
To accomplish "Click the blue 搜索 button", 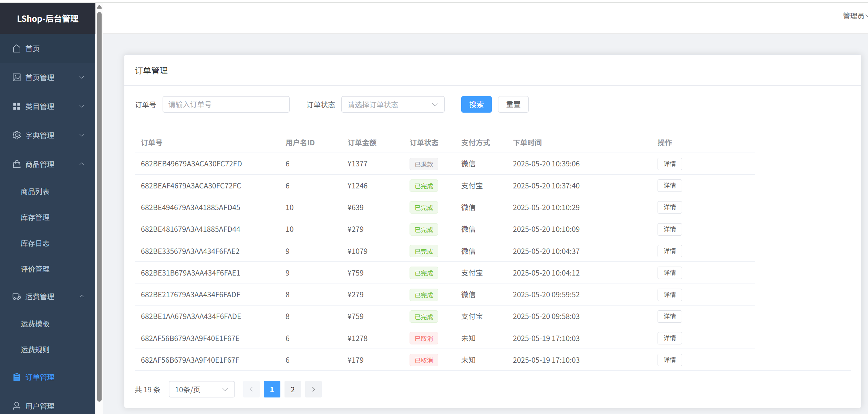I will 476,105.
